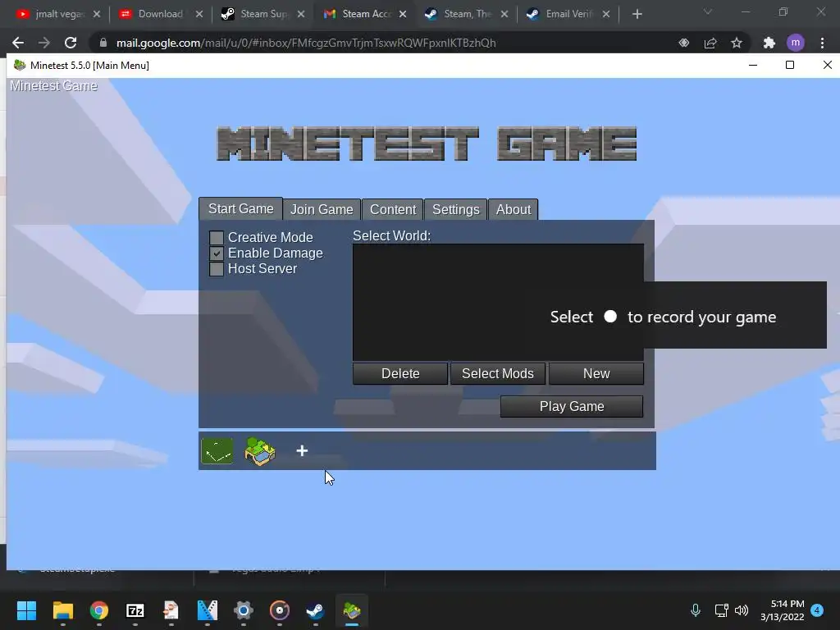Create a New world
The image size is (840, 630).
(596, 373)
